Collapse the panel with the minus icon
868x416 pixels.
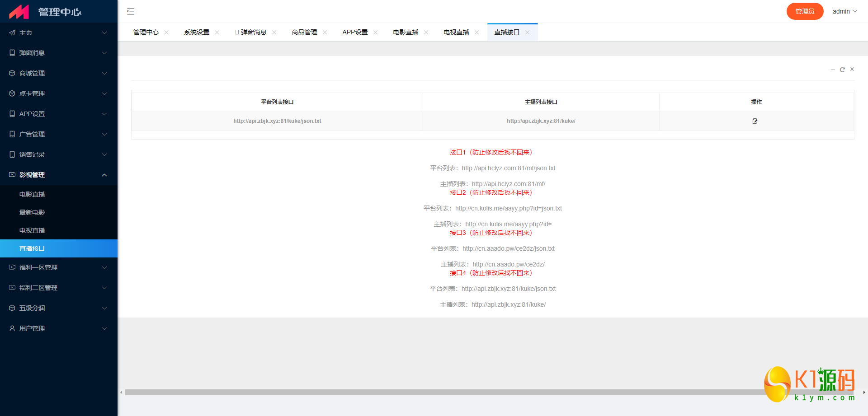click(833, 70)
